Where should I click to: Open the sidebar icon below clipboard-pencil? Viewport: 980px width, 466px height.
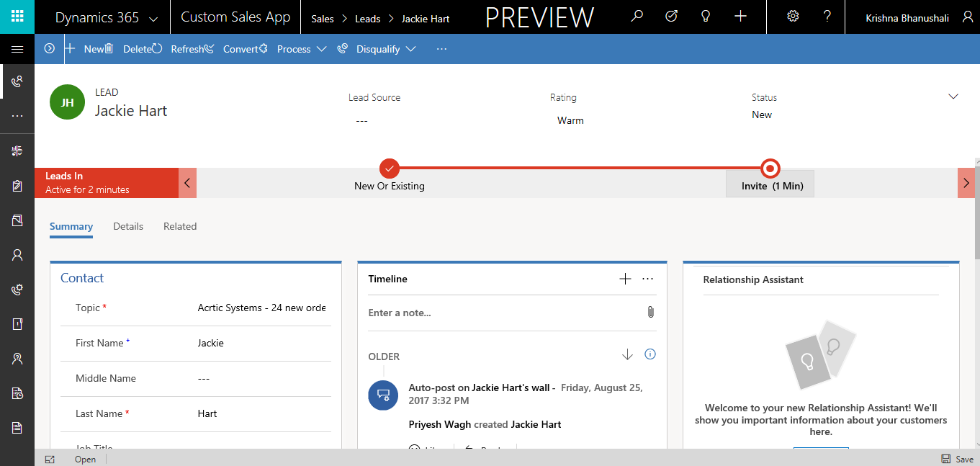17,220
